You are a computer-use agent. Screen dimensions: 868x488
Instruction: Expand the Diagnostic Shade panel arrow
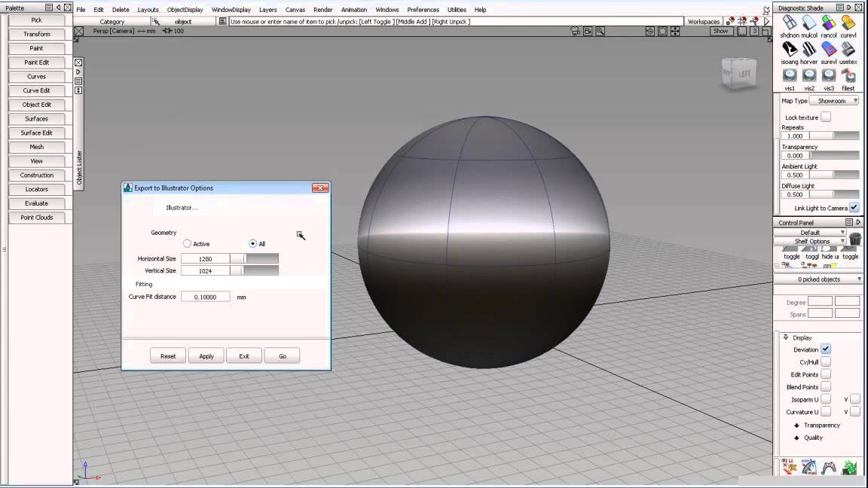(849, 8)
